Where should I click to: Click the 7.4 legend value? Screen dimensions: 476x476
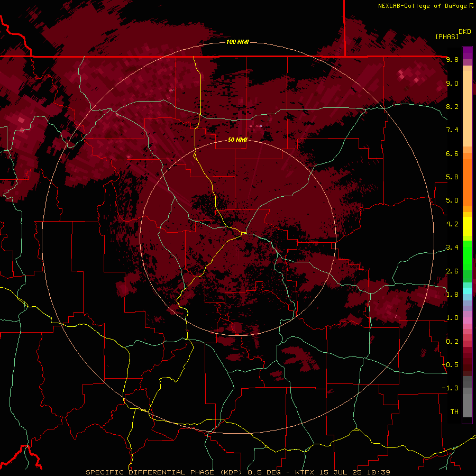(452, 130)
